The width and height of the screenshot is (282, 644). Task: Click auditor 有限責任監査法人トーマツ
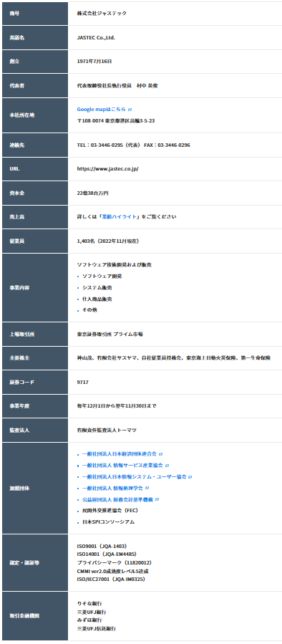coord(107,430)
